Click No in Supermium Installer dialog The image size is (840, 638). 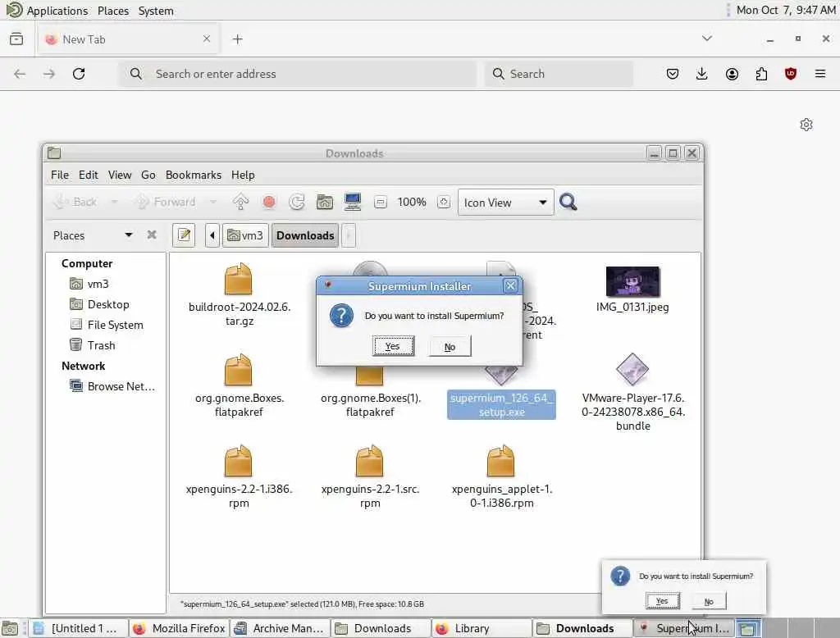(450, 347)
